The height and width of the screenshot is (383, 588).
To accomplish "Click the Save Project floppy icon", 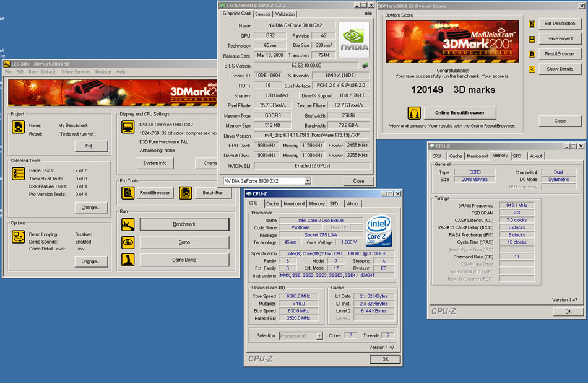I will (532, 39).
